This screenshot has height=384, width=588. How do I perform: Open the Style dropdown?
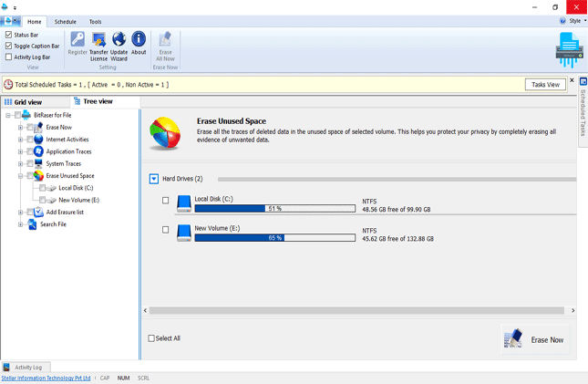(577, 21)
